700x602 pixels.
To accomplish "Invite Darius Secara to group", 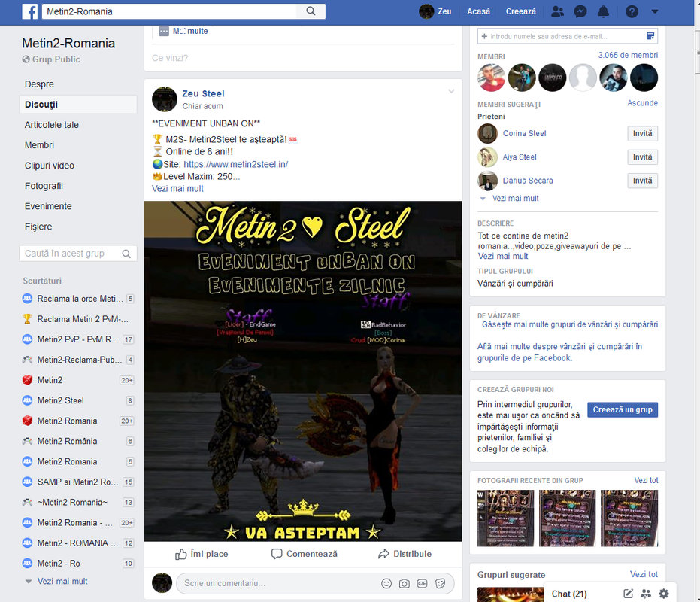I will [x=642, y=181].
